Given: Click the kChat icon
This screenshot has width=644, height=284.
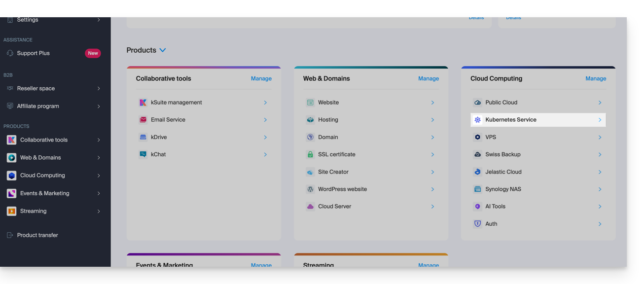Looking at the screenshot, I should pos(143,154).
